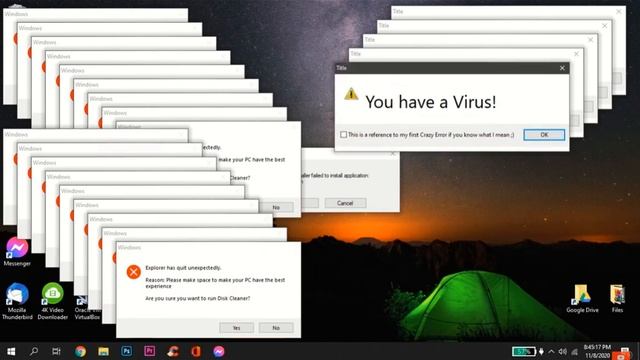Tick the 'Crazy Error' reference checkbox
Viewport: 640px width, 360px height.
click(343, 135)
